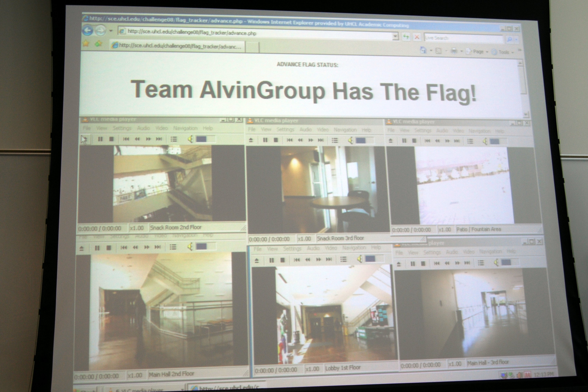Click the Live Search magnifier icon
This screenshot has height=392, width=588.
(x=509, y=39)
